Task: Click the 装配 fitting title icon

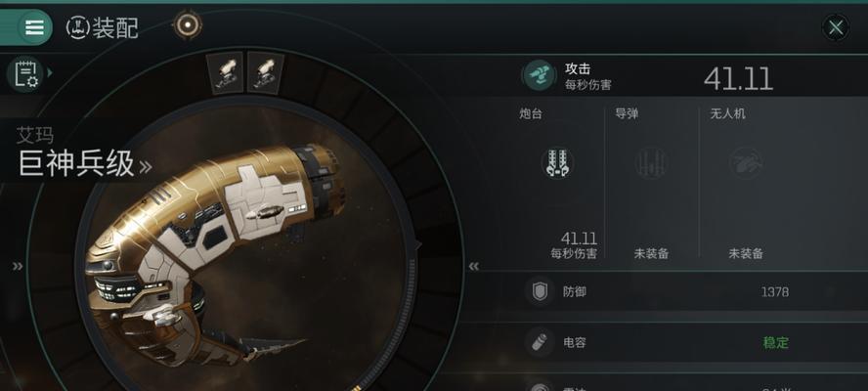Action: tap(77, 28)
